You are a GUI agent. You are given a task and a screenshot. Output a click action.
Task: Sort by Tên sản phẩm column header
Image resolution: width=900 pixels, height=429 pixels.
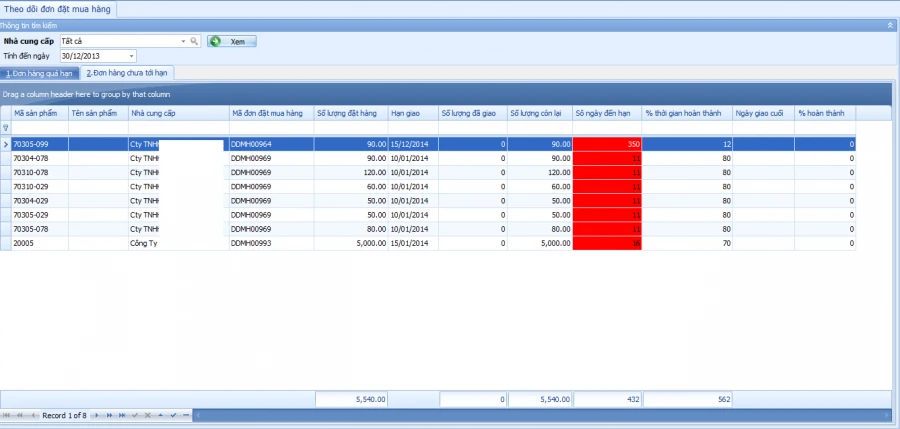(x=98, y=113)
